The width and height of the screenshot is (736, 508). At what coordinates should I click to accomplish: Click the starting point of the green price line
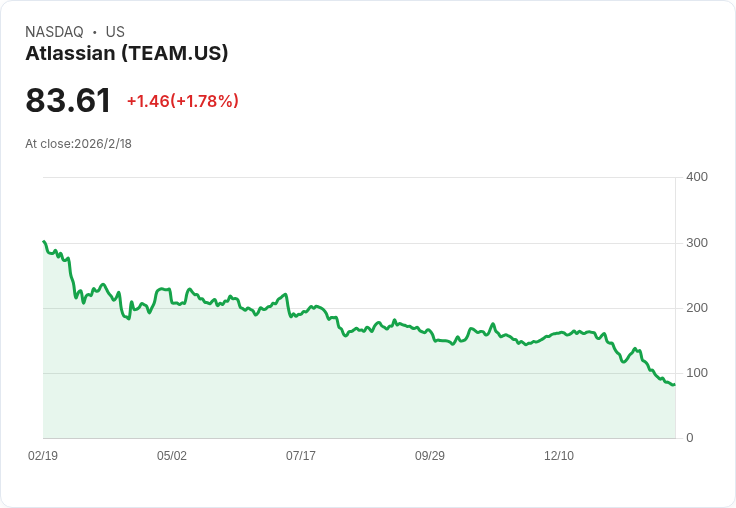(44, 242)
